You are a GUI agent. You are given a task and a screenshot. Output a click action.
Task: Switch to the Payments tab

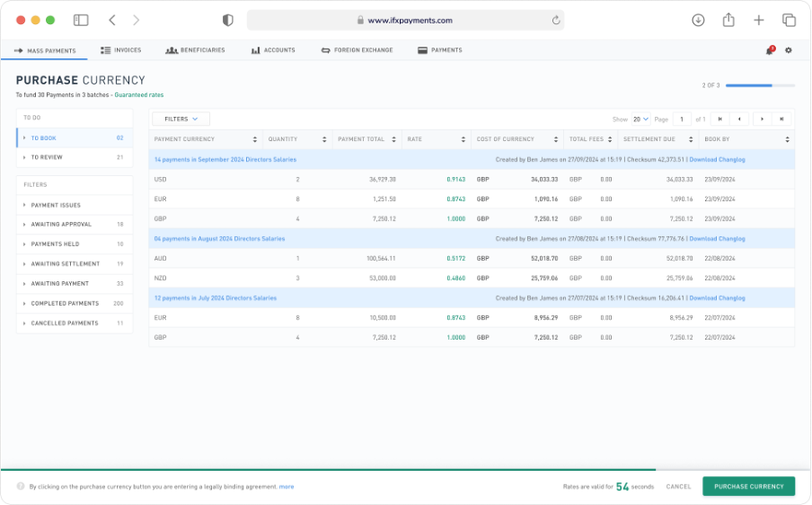pos(439,50)
